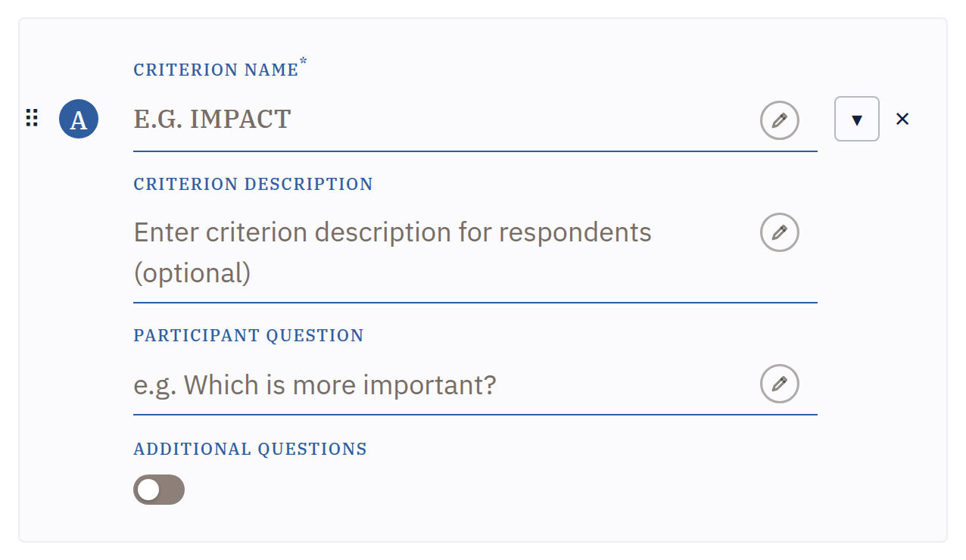Click the CRITERION NAME label
This screenshot has height=560, width=966.
pos(216,70)
